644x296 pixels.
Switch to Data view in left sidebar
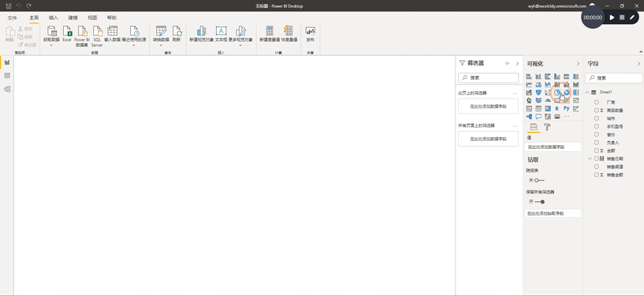(x=7, y=76)
